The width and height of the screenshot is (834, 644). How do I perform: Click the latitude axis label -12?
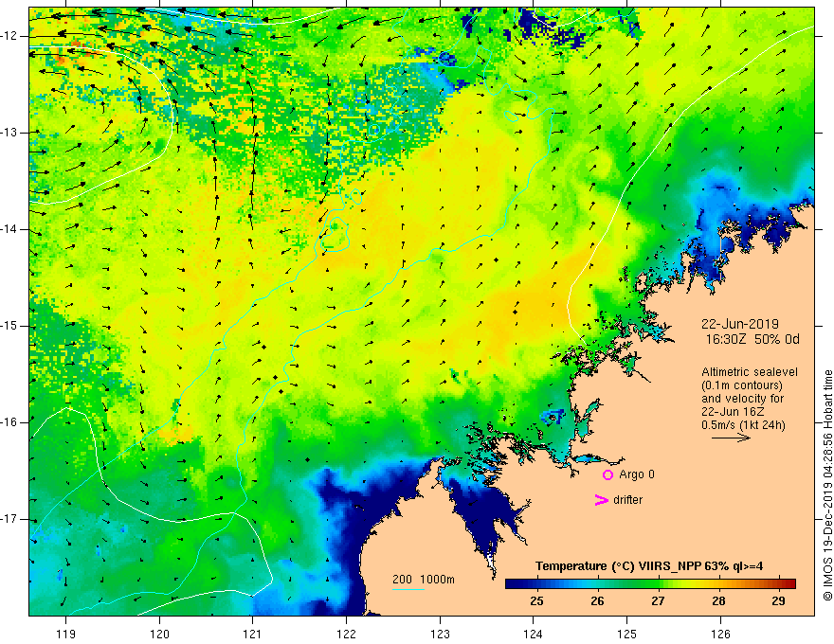click(9, 36)
